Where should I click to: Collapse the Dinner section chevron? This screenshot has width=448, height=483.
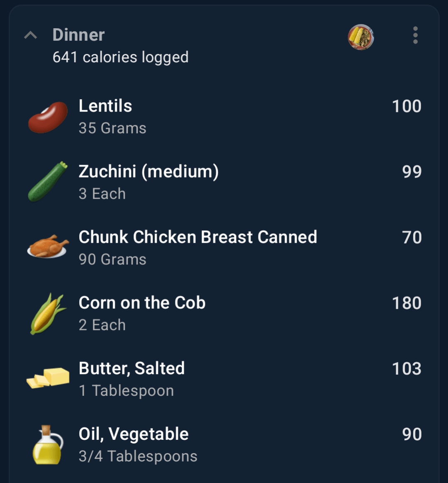pos(30,35)
